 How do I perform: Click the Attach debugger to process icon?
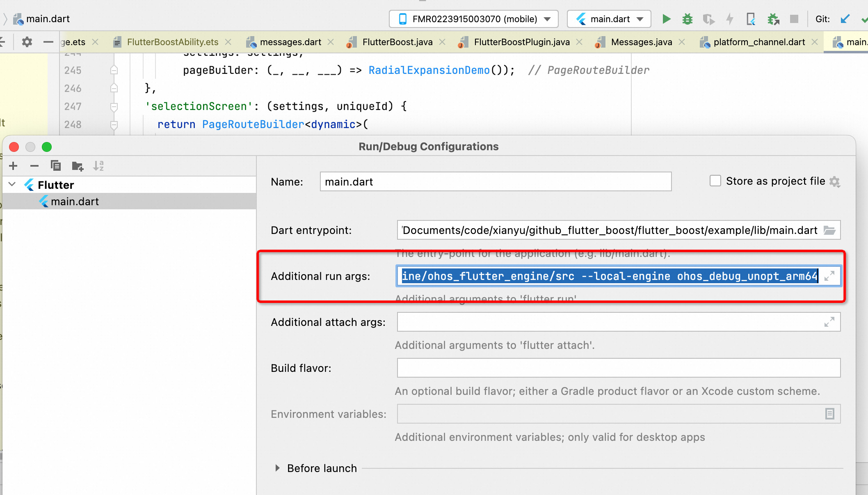(773, 19)
